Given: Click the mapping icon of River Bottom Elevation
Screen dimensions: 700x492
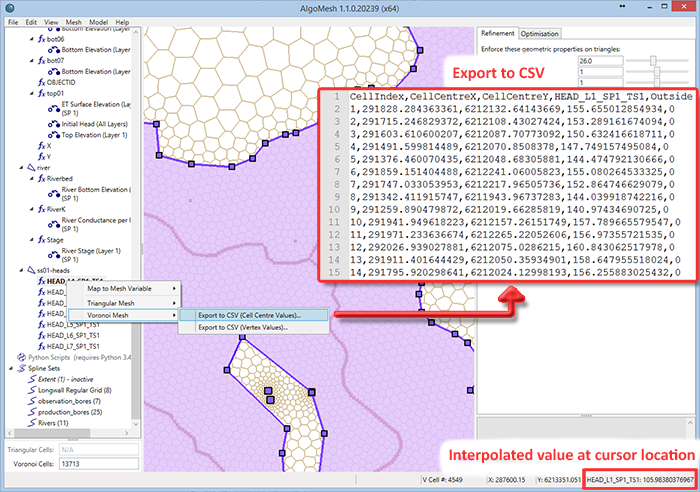Looking at the screenshot, I should click(54, 194).
